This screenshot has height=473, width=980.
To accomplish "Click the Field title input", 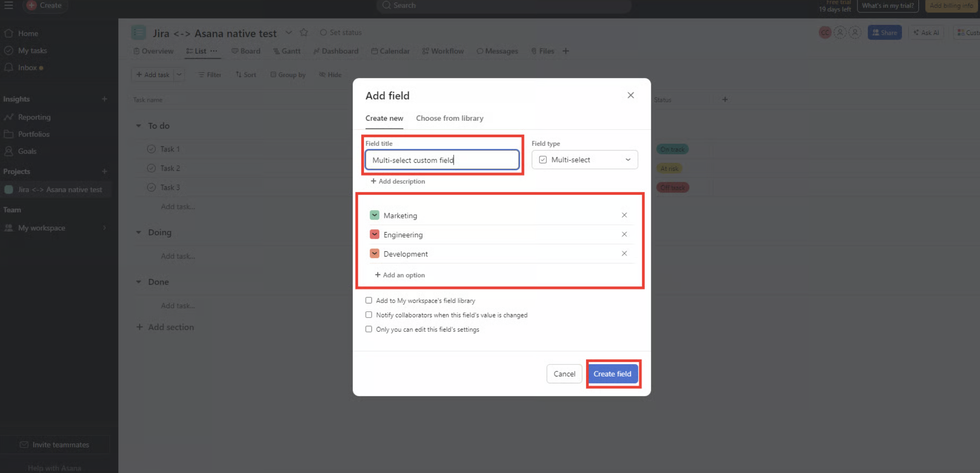I will point(442,160).
